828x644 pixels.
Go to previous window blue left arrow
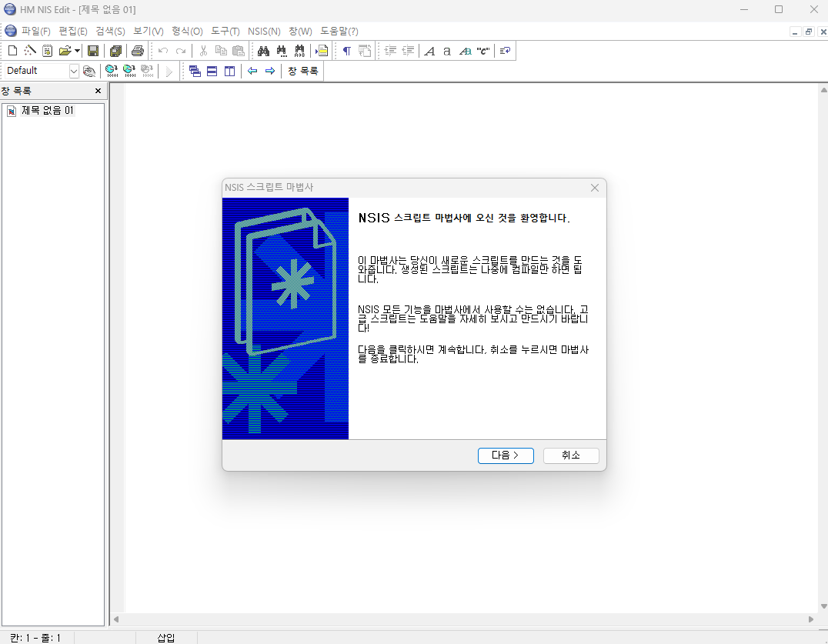[252, 71]
